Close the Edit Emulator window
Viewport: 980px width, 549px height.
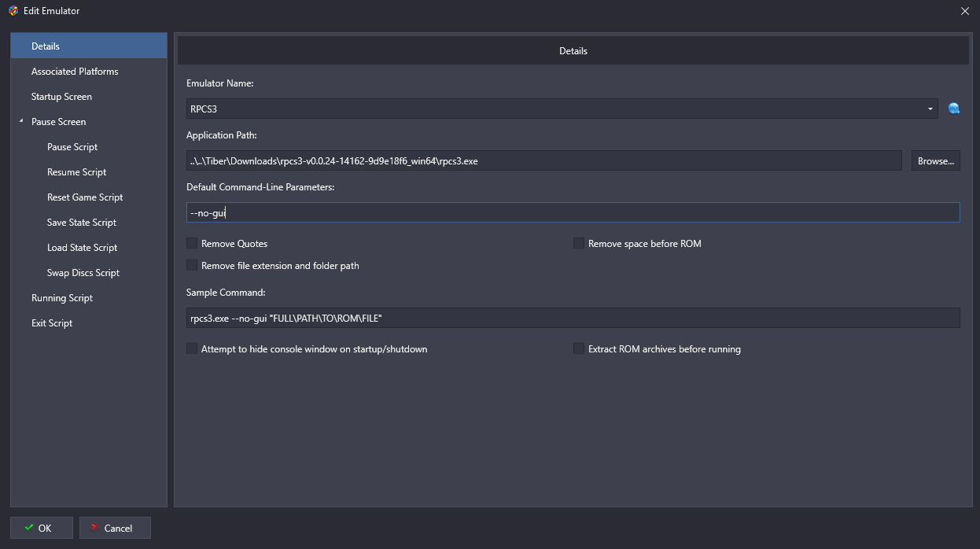(x=965, y=11)
